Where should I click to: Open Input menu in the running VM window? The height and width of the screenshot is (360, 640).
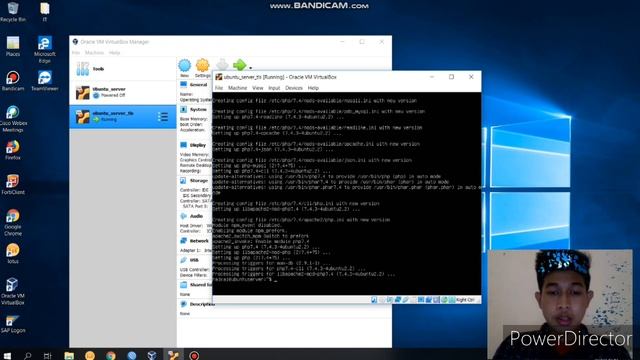[274, 88]
